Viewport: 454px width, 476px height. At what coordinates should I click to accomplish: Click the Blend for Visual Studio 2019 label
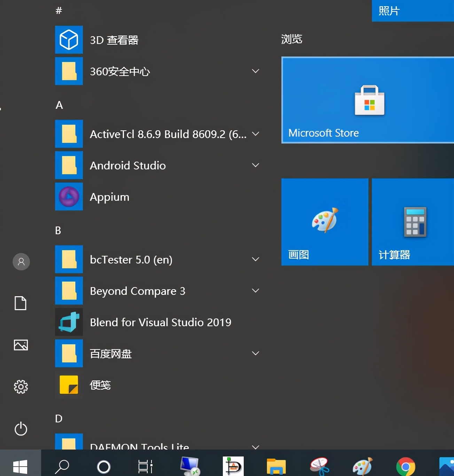[161, 322]
